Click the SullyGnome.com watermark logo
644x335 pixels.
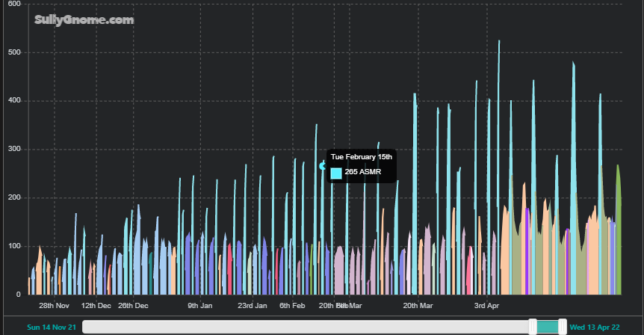84,20
